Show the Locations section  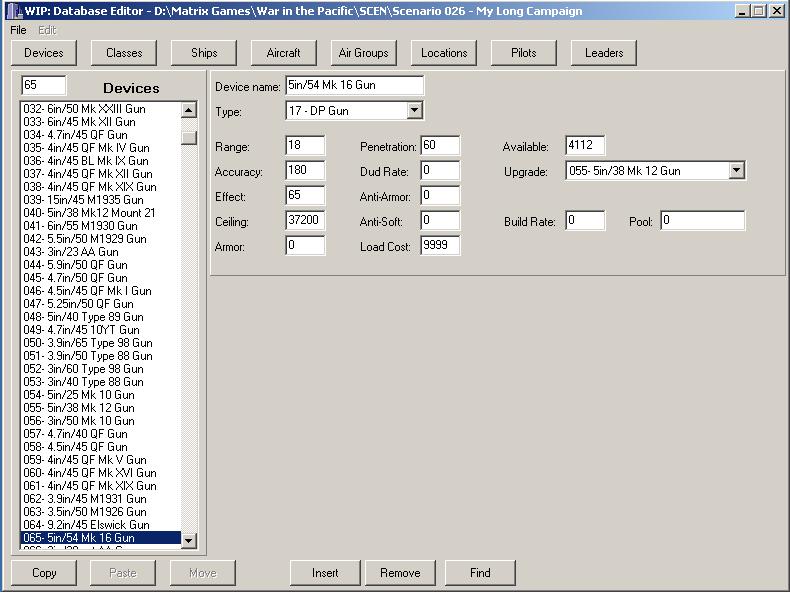(x=444, y=53)
